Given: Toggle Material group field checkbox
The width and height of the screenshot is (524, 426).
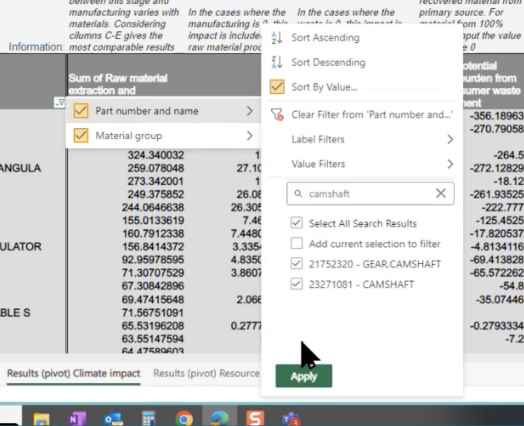Looking at the screenshot, I should [81, 136].
